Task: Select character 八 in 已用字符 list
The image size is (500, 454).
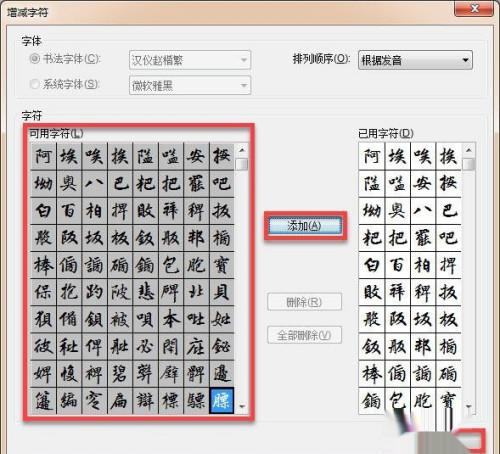Action: pyautogui.click(x=423, y=211)
